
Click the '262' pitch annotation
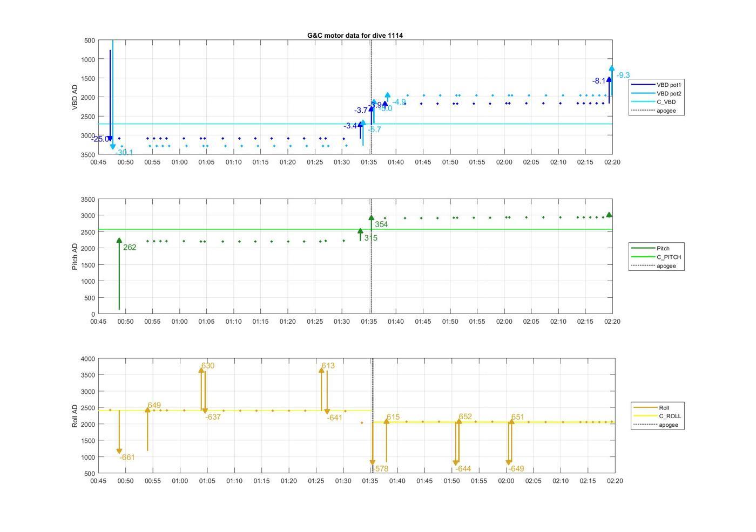click(x=130, y=247)
